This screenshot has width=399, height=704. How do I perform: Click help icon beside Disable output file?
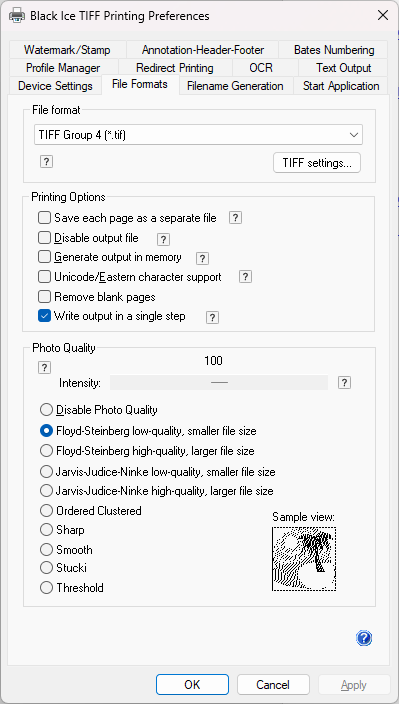click(x=163, y=239)
